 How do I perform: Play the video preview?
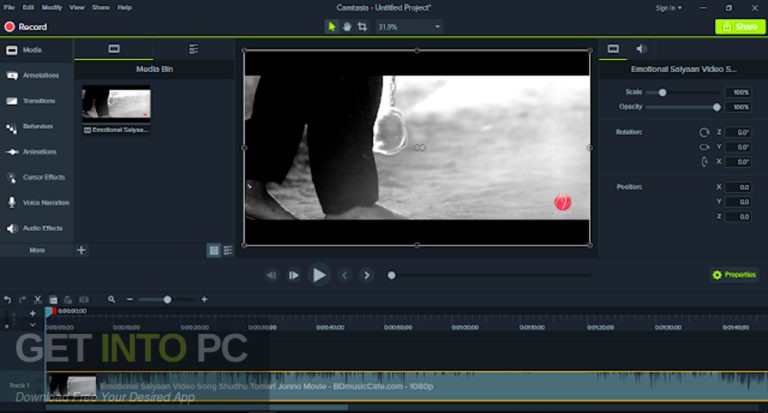pyautogui.click(x=319, y=275)
